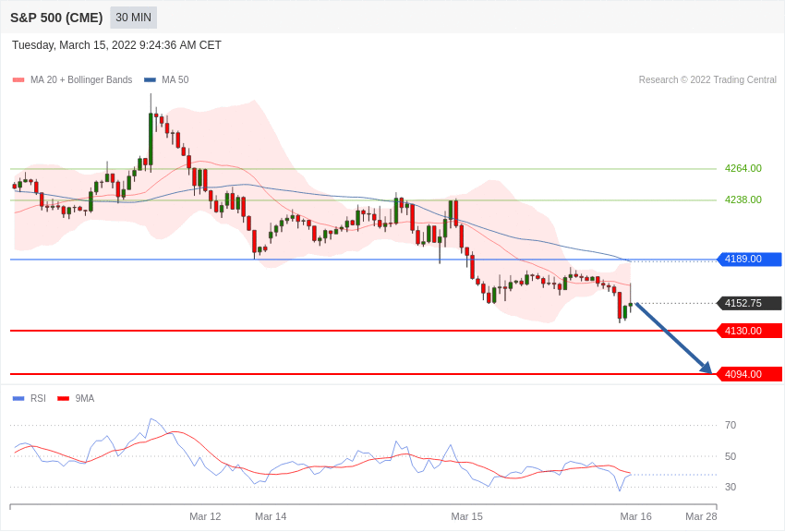Click the 4189.00 blue pivot price tag

pyautogui.click(x=750, y=260)
